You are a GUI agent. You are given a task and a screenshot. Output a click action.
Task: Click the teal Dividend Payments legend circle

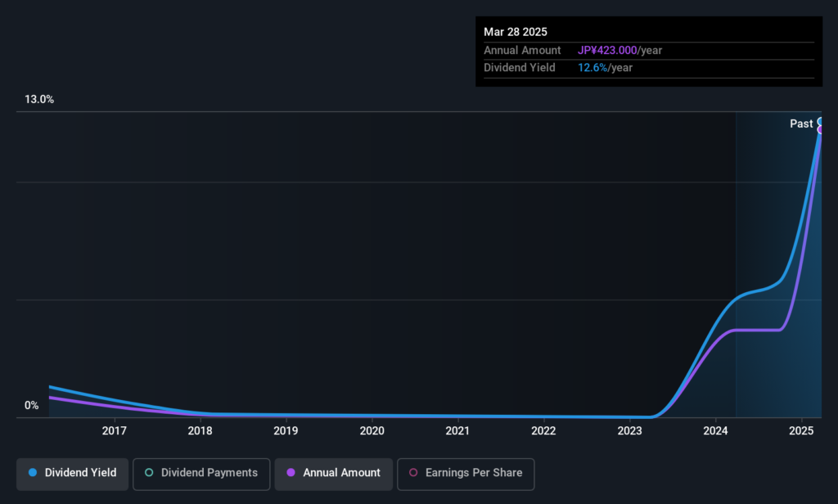point(149,472)
